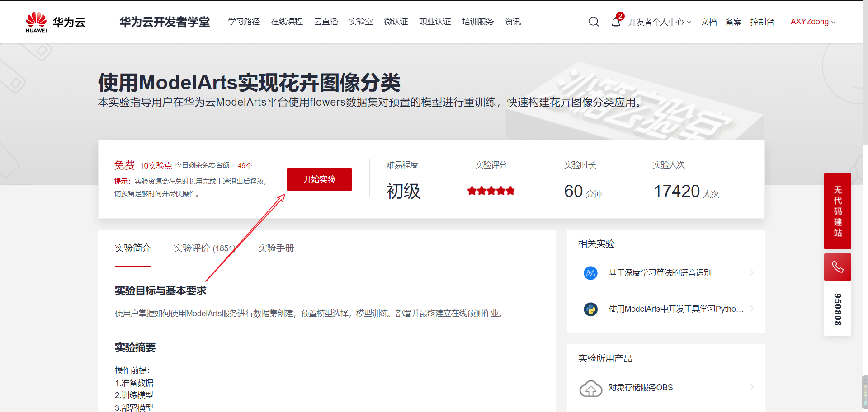Click the 实验摘要 heading
This screenshot has width=868, height=412.
[135, 347]
